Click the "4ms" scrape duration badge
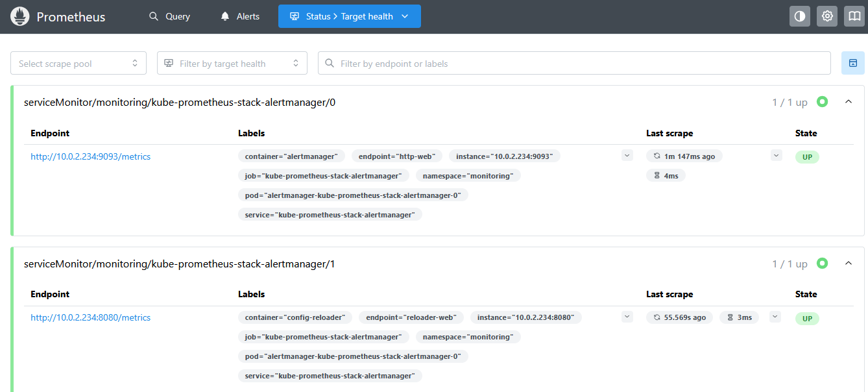Viewport: 868px width, 392px height. coord(666,176)
